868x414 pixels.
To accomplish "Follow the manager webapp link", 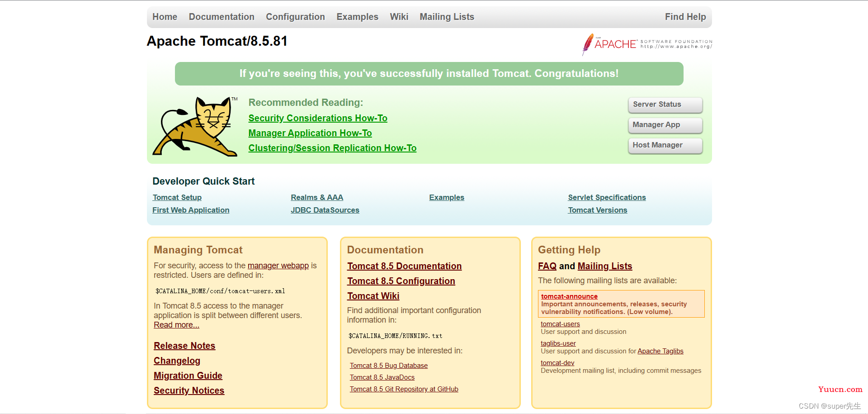I will [278, 266].
